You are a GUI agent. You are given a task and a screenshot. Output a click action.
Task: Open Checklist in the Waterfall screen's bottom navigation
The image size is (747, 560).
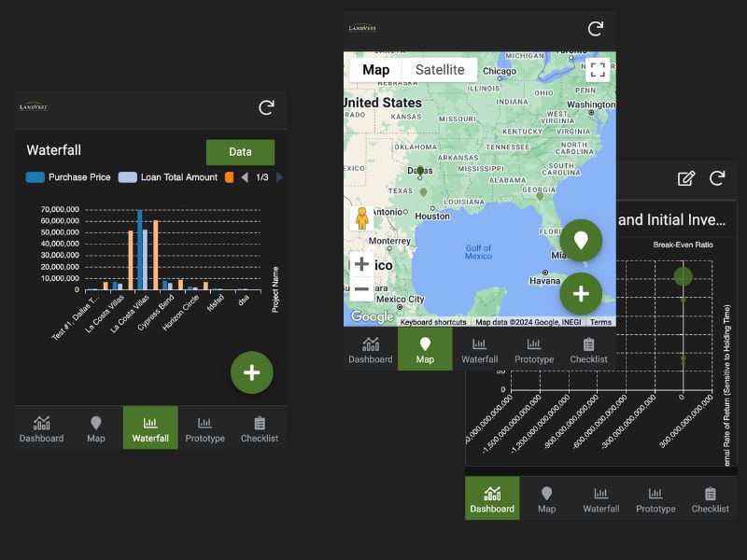pyautogui.click(x=259, y=428)
